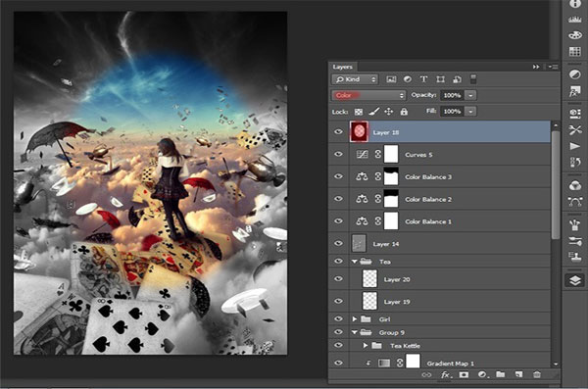The image size is (588, 389).
Task: Click Color Balance 3 layer mask thumbnail
Action: 391,176
